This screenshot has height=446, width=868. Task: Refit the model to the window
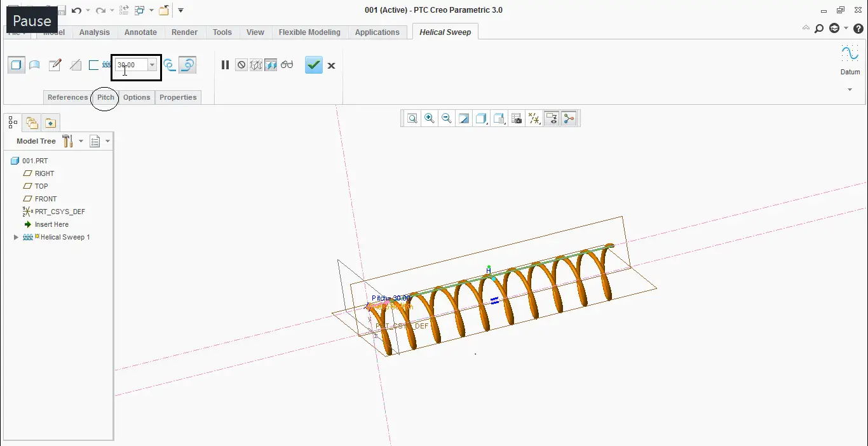coord(412,118)
